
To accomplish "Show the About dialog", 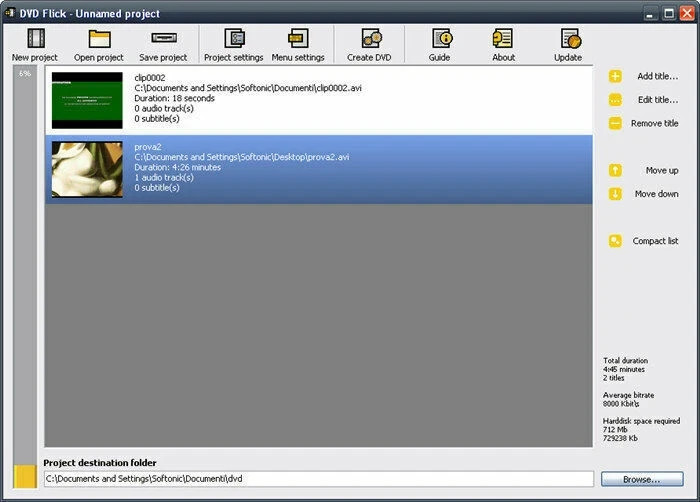I will click(x=504, y=44).
